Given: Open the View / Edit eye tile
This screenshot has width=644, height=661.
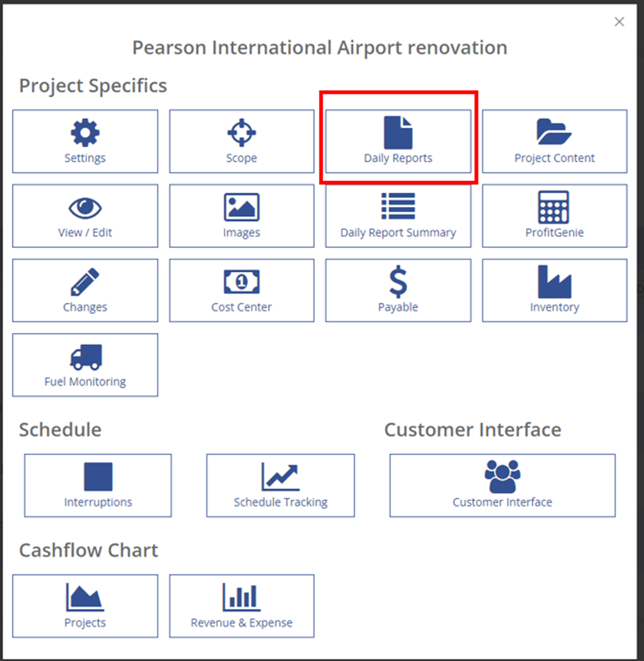Looking at the screenshot, I should (85, 216).
